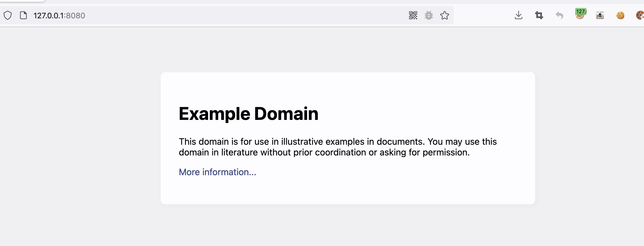Open the fox extension with 127 badge
The image size is (644, 246).
coord(580,14)
